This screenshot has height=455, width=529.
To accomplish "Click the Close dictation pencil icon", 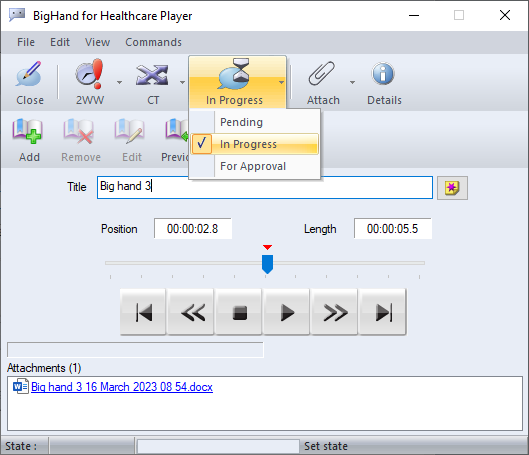I will pyautogui.click(x=29, y=74).
